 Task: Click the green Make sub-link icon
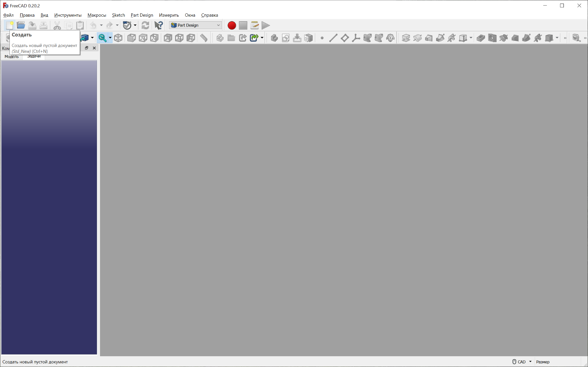tap(254, 38)
